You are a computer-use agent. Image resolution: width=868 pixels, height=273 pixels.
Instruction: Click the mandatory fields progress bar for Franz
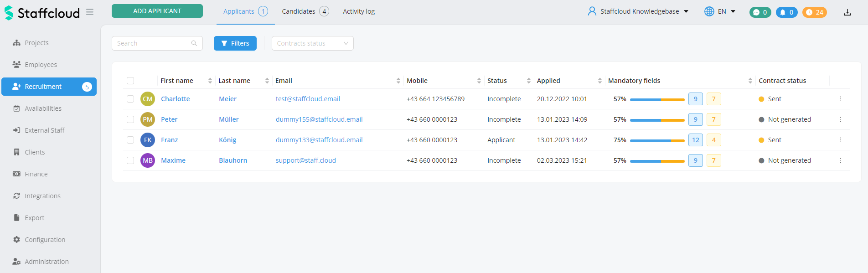click(x=657, y=140)
